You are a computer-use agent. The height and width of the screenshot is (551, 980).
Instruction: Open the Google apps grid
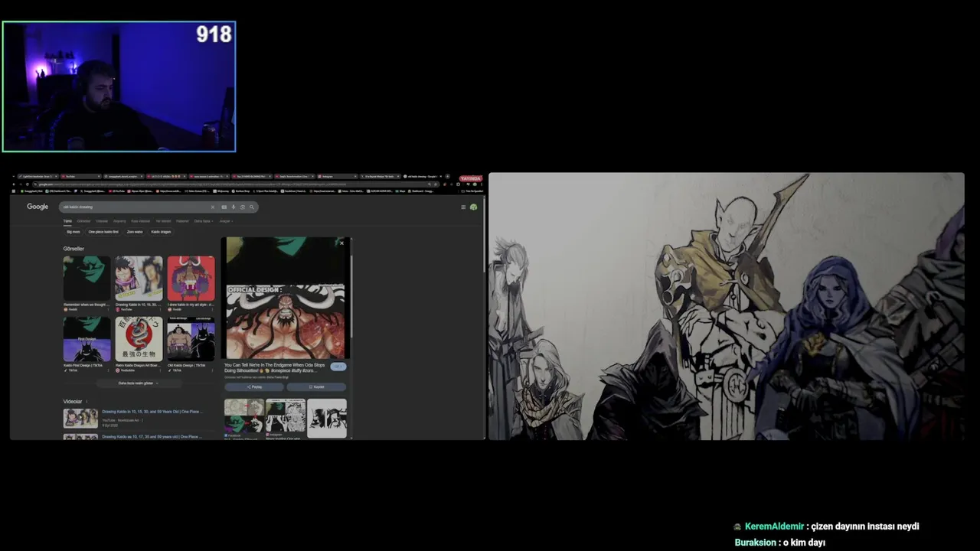point(463,207)
